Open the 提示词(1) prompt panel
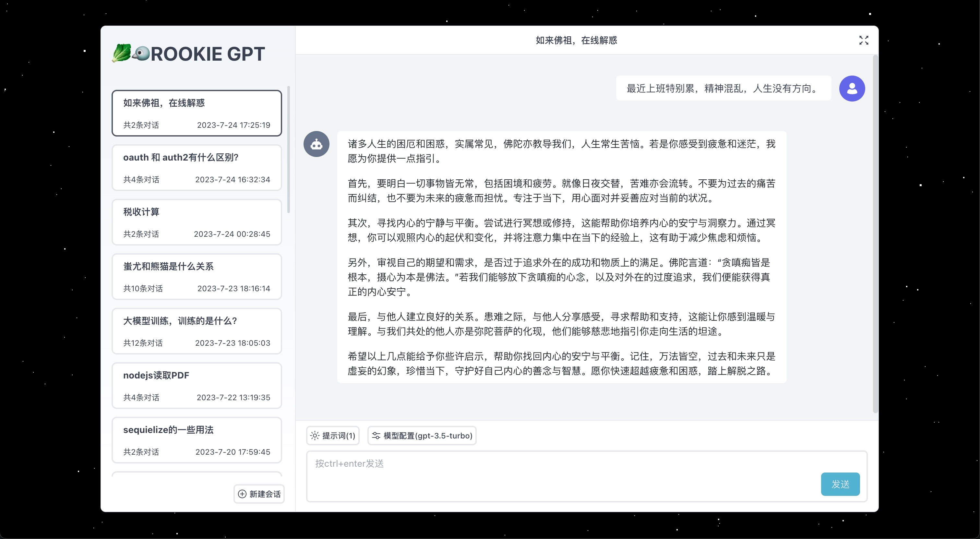This screenshot has height=539, width=980. pos(333,436)
